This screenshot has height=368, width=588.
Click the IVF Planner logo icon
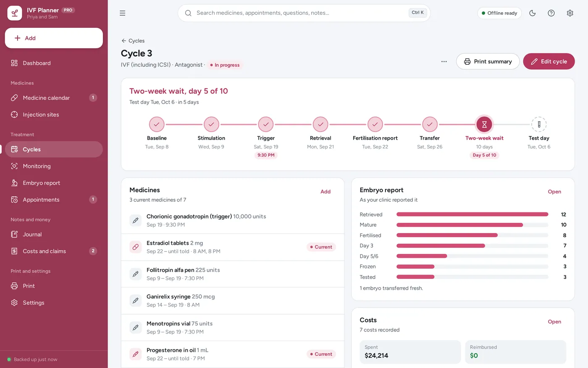coord(15,13)
